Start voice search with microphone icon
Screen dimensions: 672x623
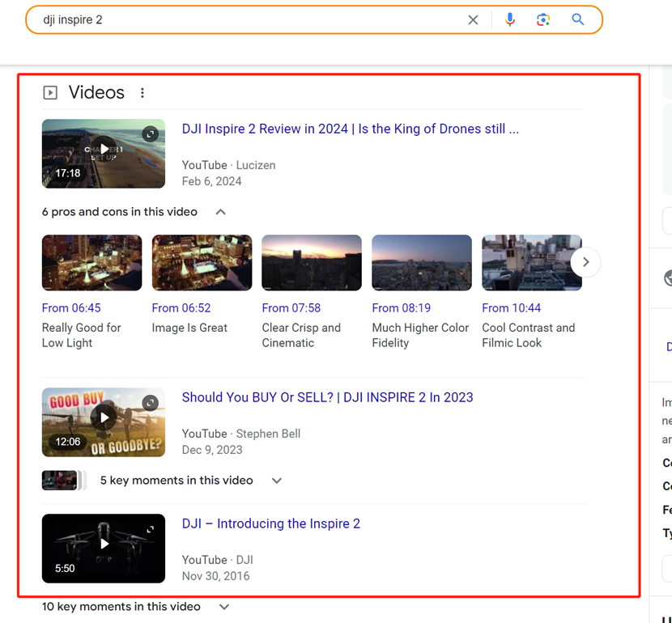(510, 20)
